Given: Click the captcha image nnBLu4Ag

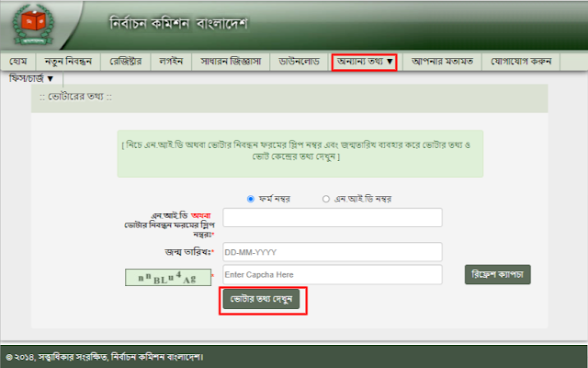Looking at the screenshot, I should (168, 277).
